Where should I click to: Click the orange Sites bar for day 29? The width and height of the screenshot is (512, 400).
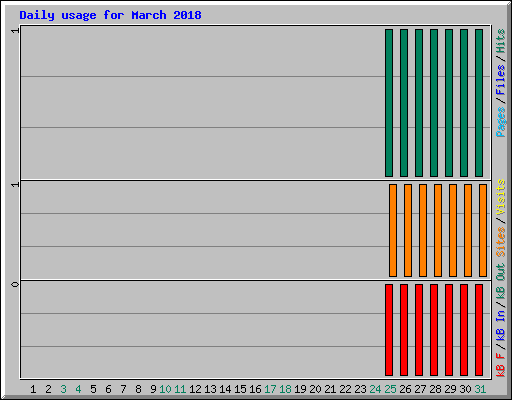click(x=453, y=230)
